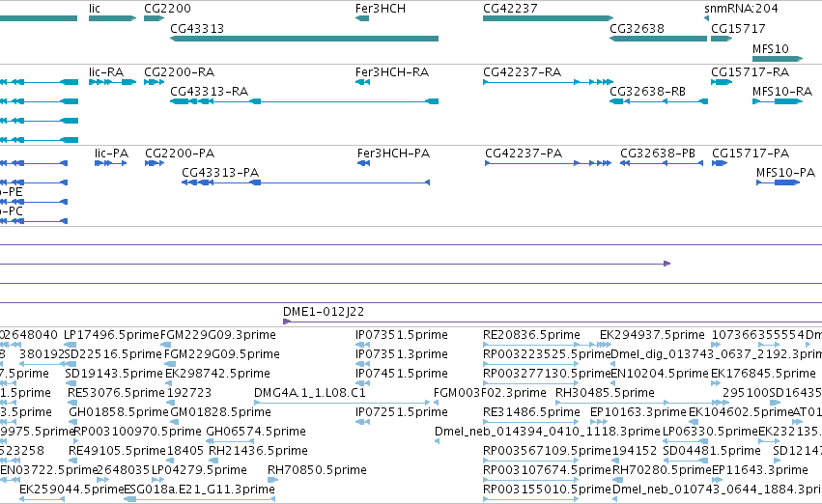This screenshot has height=504, width=822.
Task: Open the EK294937.5prime cDNA label
Action: point(652,335)
